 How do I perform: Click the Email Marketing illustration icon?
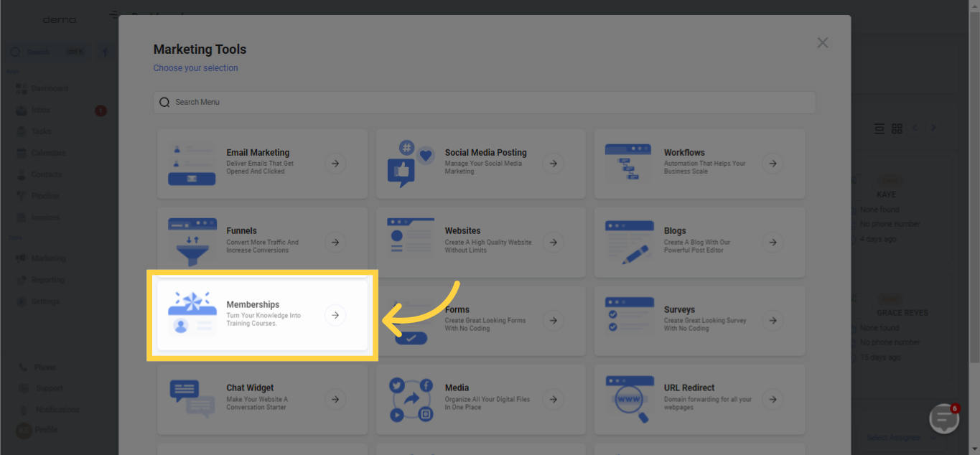coord(192,164)
